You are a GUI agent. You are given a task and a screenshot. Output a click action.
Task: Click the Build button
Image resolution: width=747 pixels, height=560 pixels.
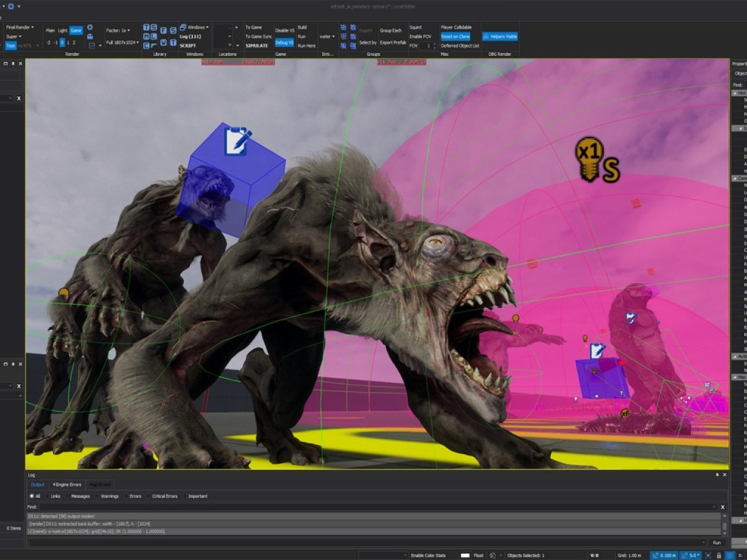(x=302, y=27)
